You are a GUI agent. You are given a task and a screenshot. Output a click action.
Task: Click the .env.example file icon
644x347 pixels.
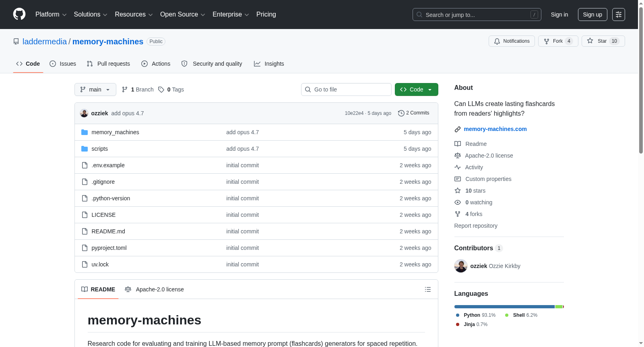tap(85, 165)
